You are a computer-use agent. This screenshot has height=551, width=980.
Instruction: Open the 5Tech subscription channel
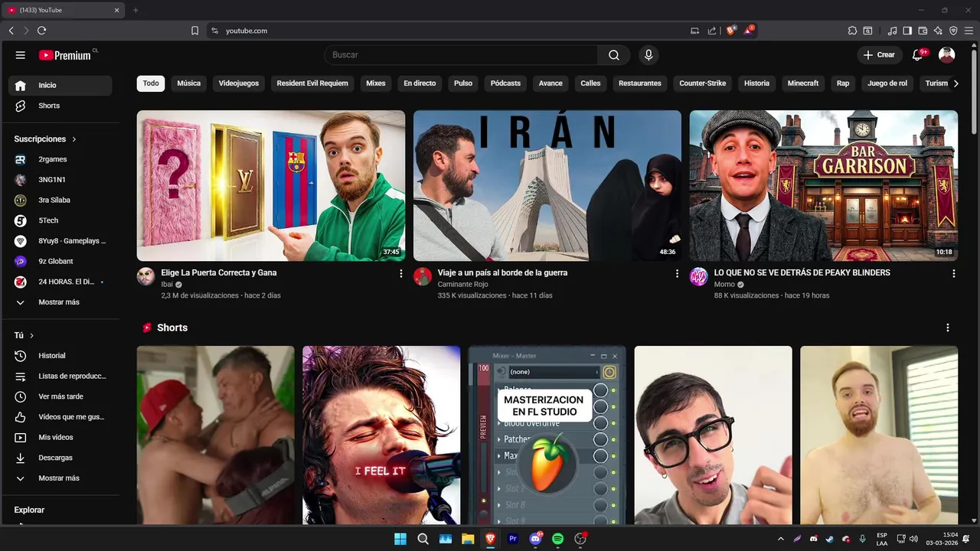coord(60,220)
